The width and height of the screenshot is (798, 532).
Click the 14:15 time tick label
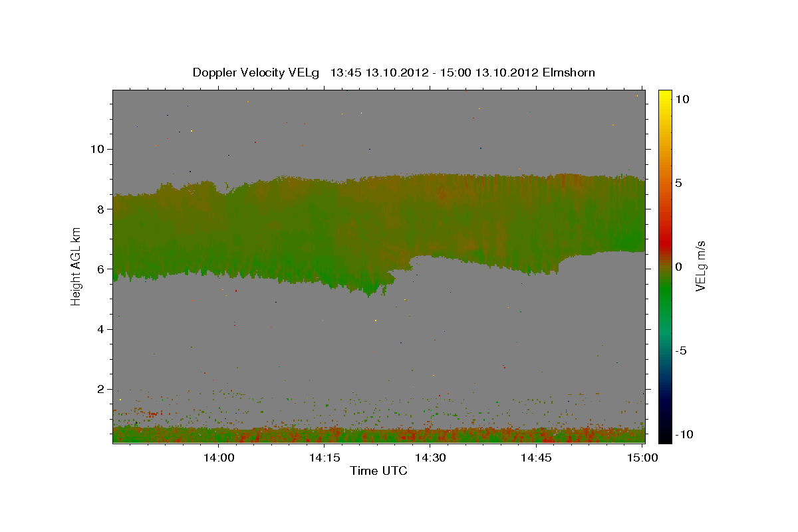point(325,458)
